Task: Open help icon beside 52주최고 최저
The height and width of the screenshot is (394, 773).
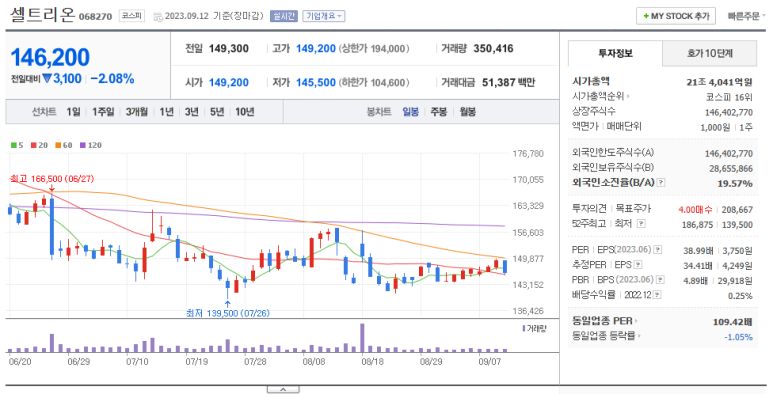Action: tap(641, 223)
